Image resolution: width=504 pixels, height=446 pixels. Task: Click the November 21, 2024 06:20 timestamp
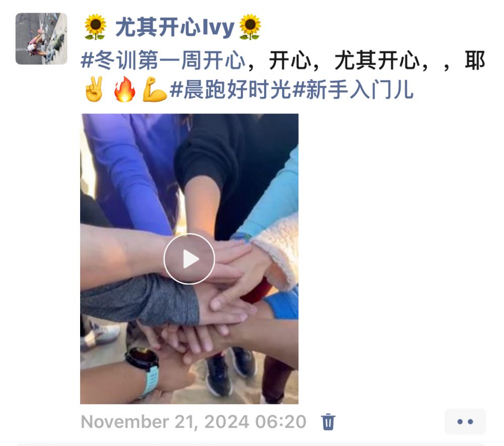click(194, 422)
